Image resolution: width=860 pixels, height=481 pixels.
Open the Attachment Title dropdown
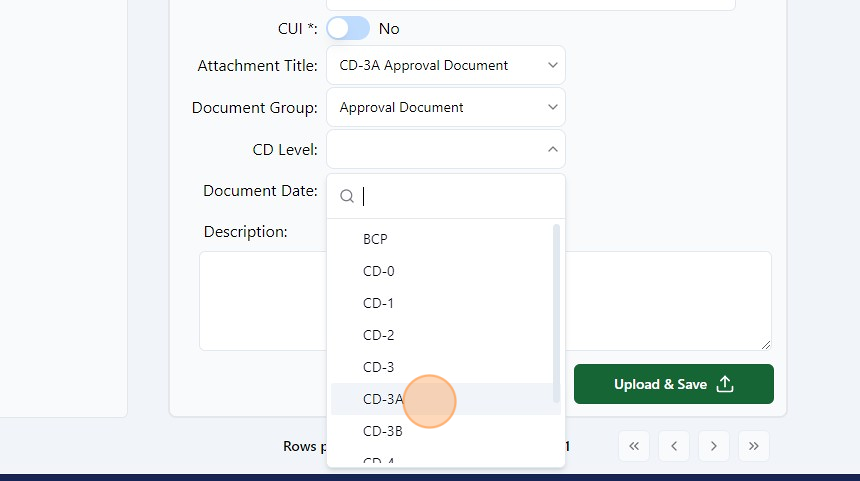pyautogui.click(x=445, y=65)
